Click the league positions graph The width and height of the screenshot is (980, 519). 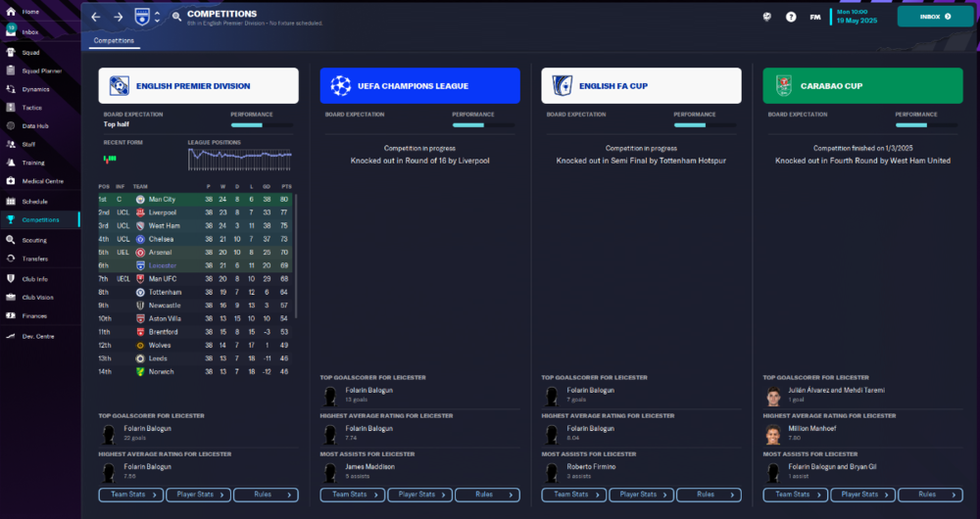pos(240,160)
